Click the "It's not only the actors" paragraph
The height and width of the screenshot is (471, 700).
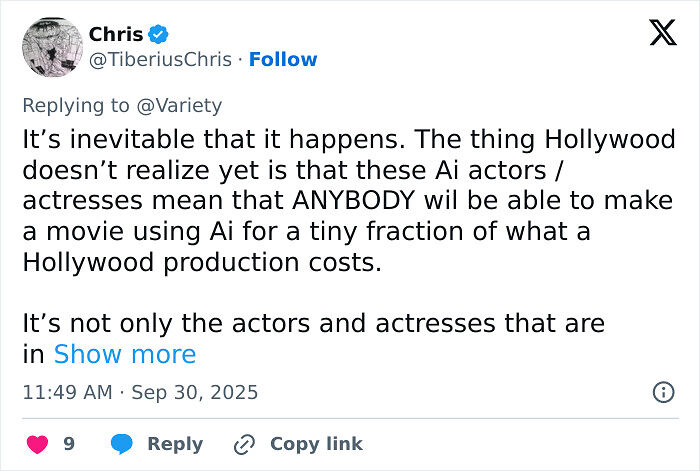click(x=313, y=323)
